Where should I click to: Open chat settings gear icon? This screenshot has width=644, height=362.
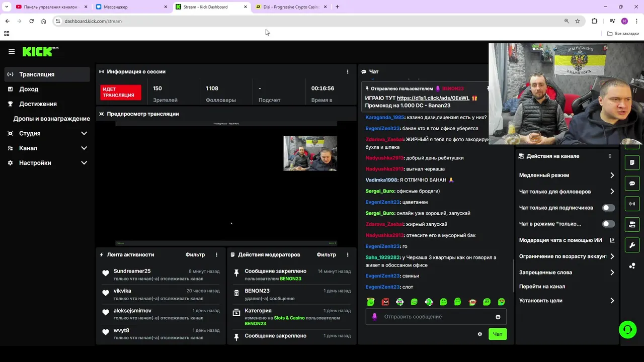click(479, 334)
